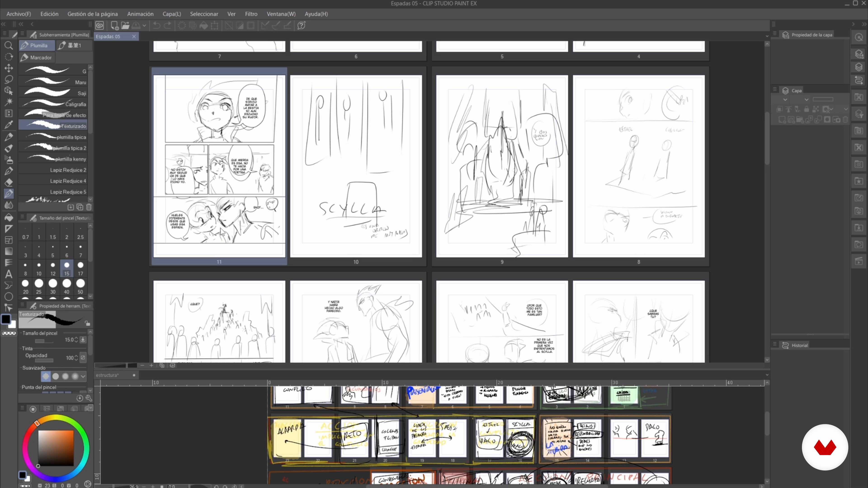Select the Zoom magnifier tool

[9, 45]
